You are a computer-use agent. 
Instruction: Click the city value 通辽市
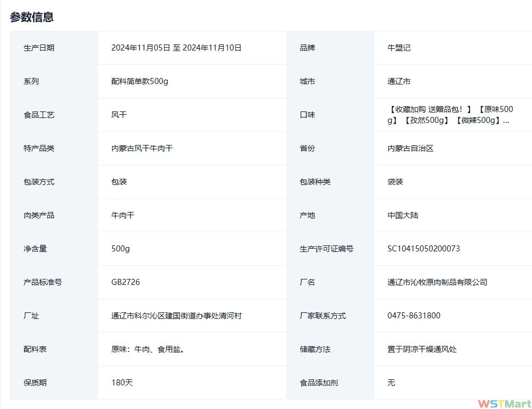(399, 81)
